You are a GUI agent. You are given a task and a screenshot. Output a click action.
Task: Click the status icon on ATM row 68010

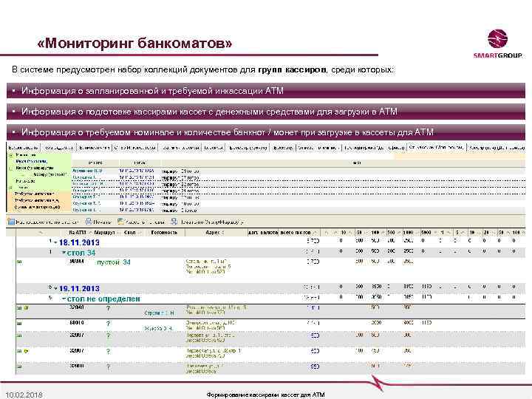click(x=19, y=324)
